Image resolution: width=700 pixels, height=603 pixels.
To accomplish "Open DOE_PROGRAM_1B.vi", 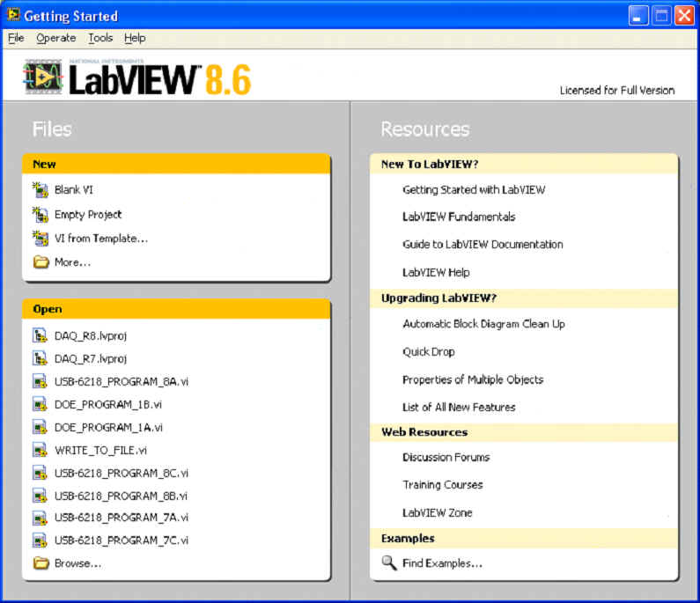I will pyautogui.click(x=108, y=404).
